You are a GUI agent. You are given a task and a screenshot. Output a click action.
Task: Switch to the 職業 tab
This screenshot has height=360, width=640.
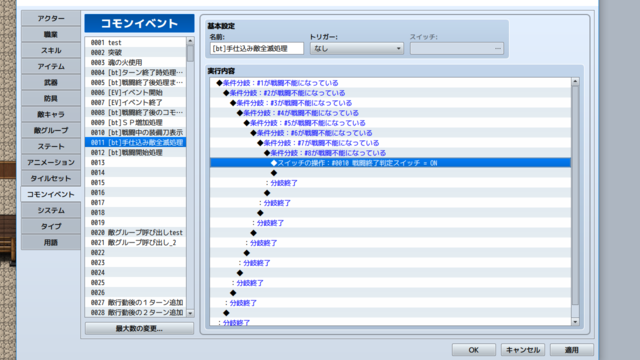pos(51,34)
